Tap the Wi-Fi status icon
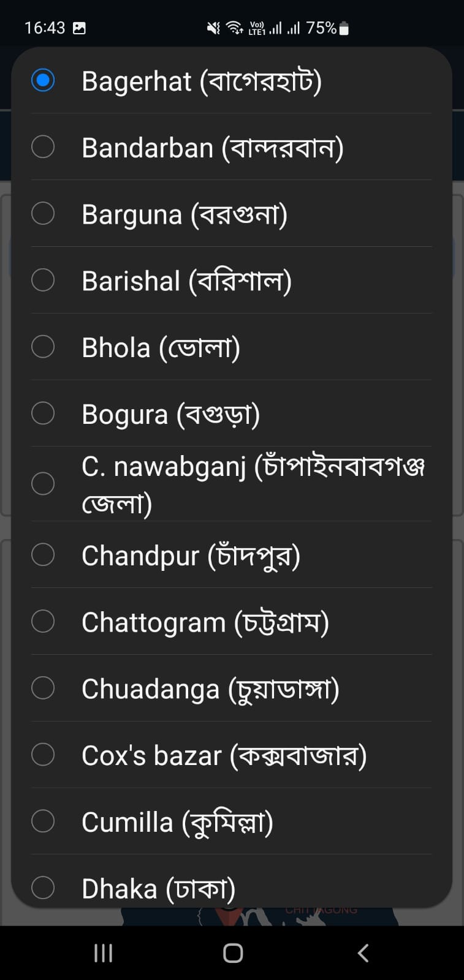464x980 pixels. pos(235,28)
